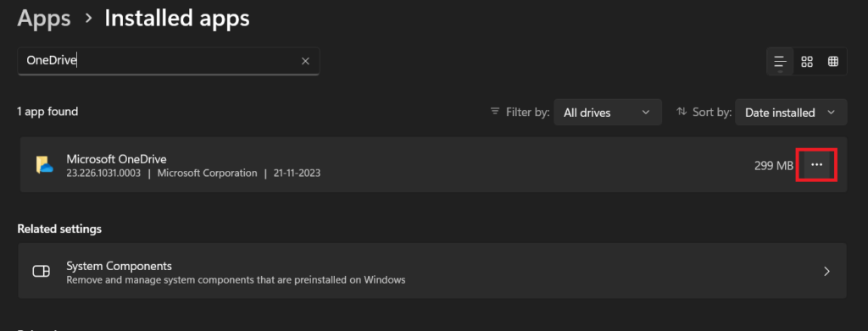
Task: Click the Installed apps breadcrumb title
Action: point(177,19)
